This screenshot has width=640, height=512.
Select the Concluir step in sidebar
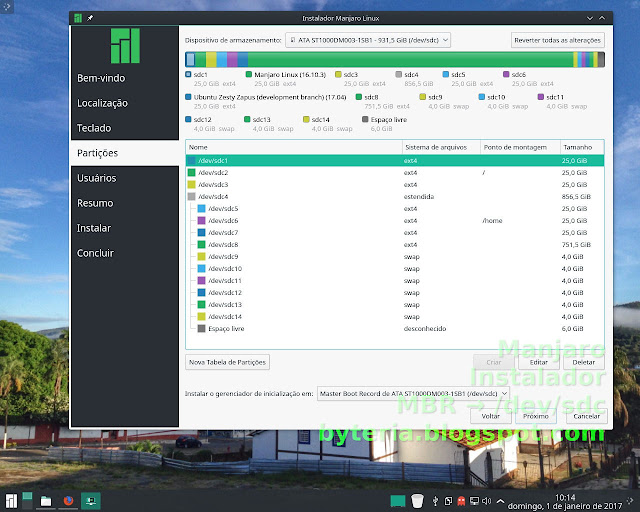tap(125, 253)
